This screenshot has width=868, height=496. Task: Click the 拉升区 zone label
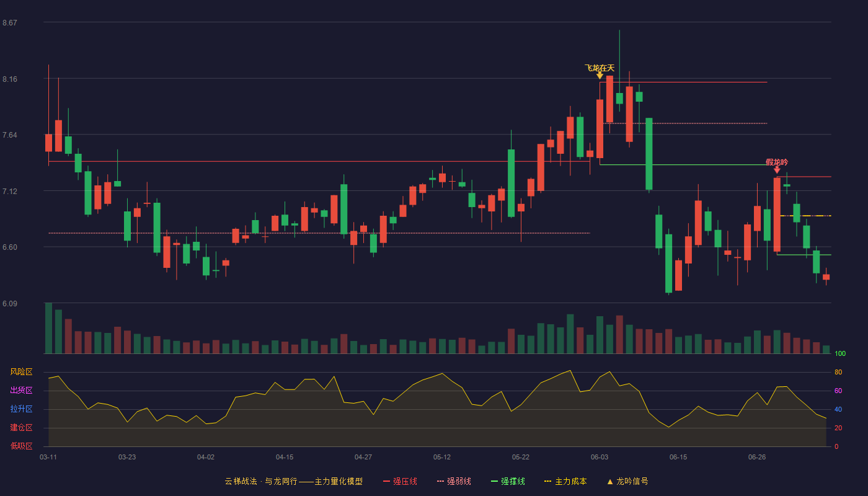point(21,409)
